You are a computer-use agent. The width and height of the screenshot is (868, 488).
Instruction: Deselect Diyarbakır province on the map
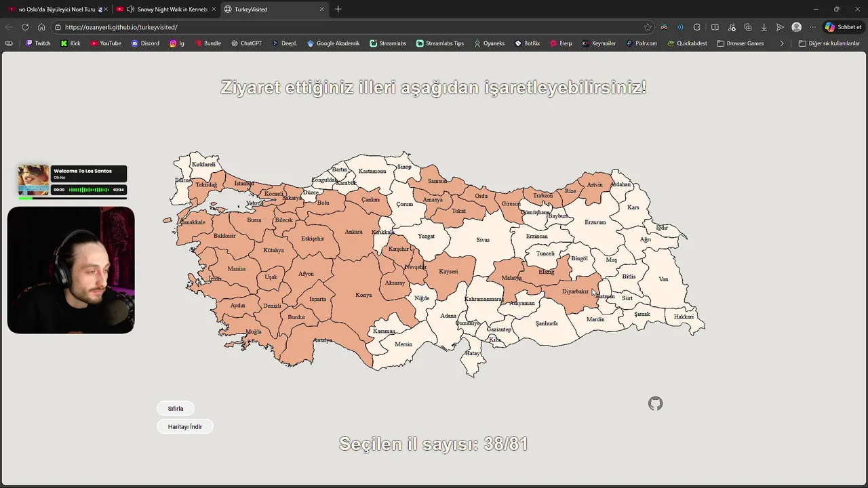(x=575, y=291)
